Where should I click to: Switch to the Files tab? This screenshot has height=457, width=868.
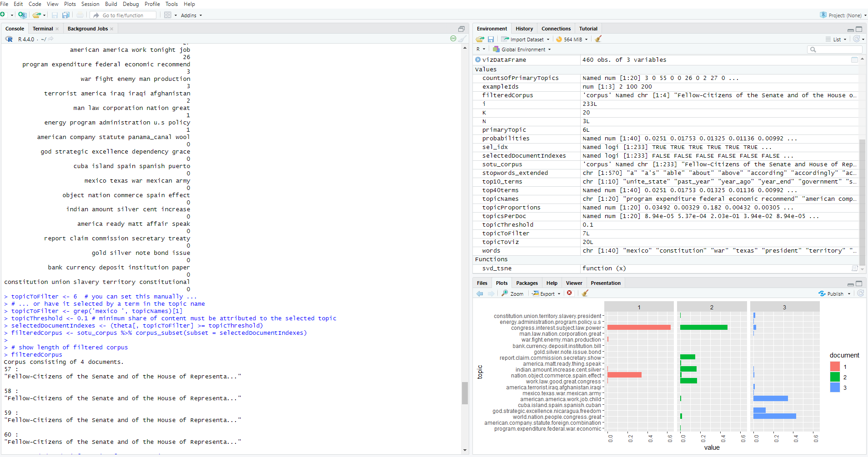[482, 283]
